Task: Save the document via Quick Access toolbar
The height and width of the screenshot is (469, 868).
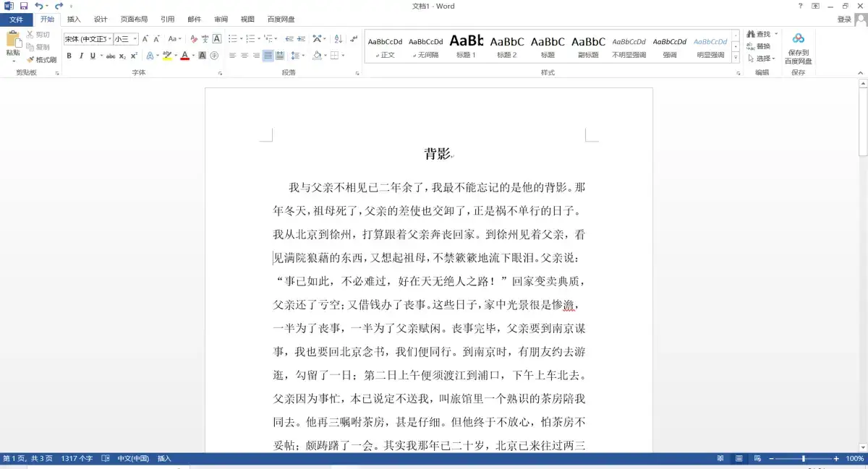Action: [25, 6]
